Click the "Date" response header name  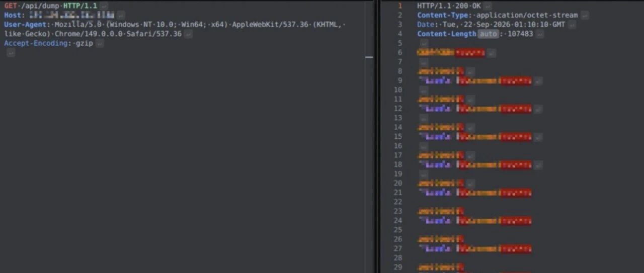coord(425,25)
